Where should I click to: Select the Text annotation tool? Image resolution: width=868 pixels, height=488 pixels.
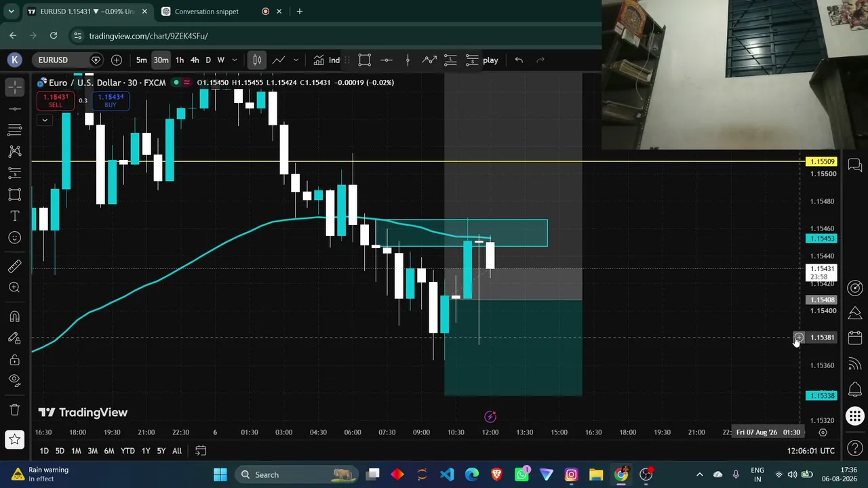coord(15,216)
